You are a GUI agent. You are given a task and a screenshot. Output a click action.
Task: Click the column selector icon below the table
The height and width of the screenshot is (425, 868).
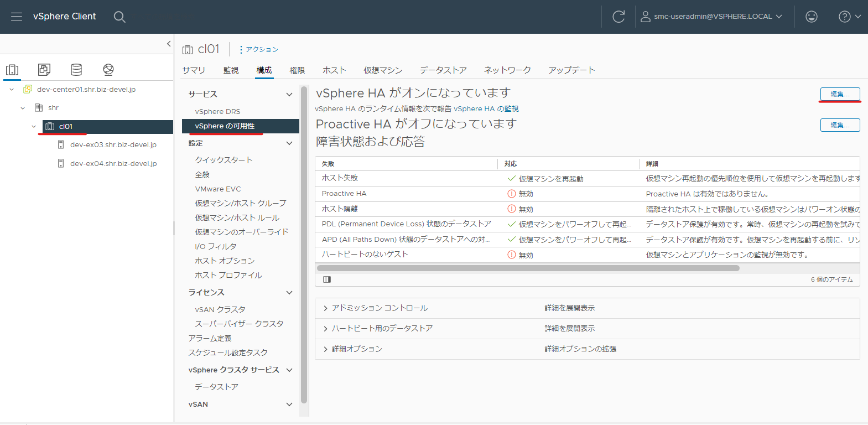click(x=327, y=279)
